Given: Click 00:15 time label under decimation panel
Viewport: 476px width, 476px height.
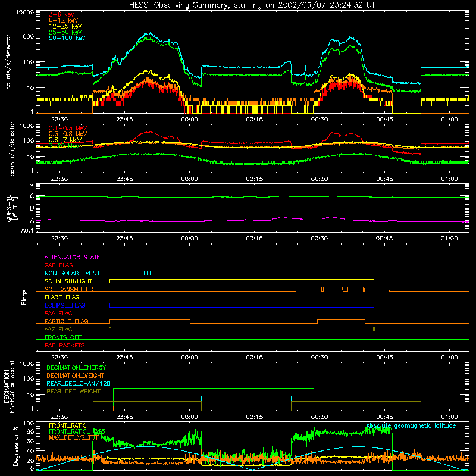Looking at the screenshot, I should click(255, 417).
